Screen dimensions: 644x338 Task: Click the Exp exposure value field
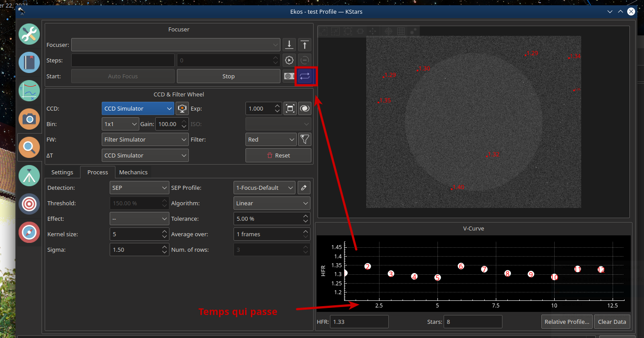point(259,108)
